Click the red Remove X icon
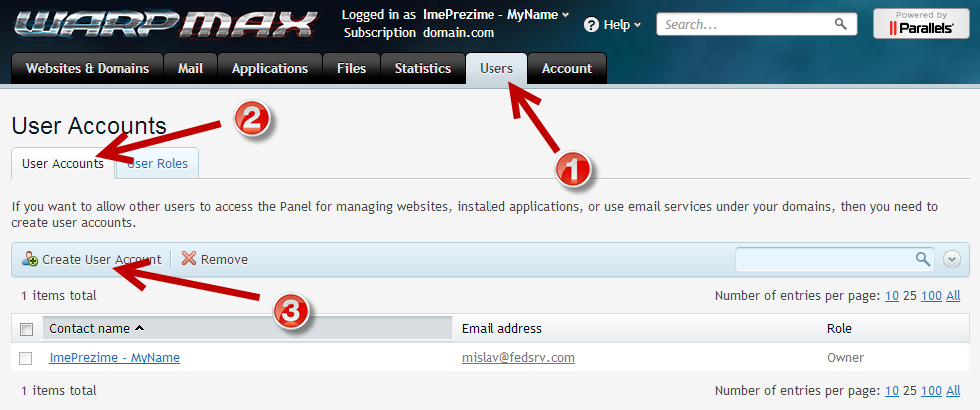The image size is (980, 410). [x=189, y=259]
